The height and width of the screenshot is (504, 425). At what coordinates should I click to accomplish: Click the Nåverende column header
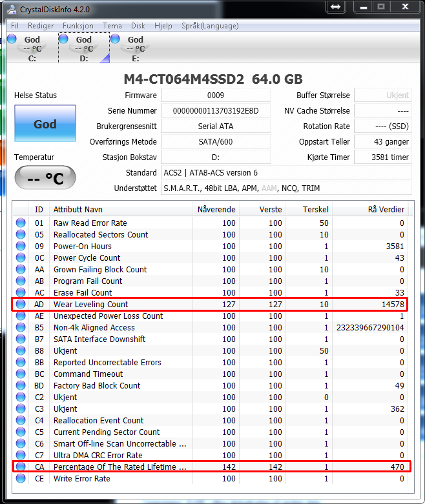(x=216, y=210)
